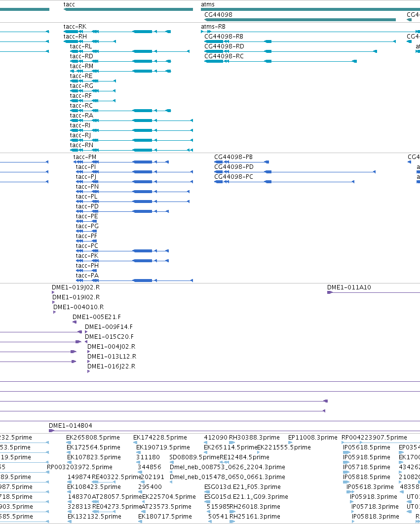420x524 pixels.
Task: Click the RP003203972.5prime EST label
Action: click(x=79, y=467)
